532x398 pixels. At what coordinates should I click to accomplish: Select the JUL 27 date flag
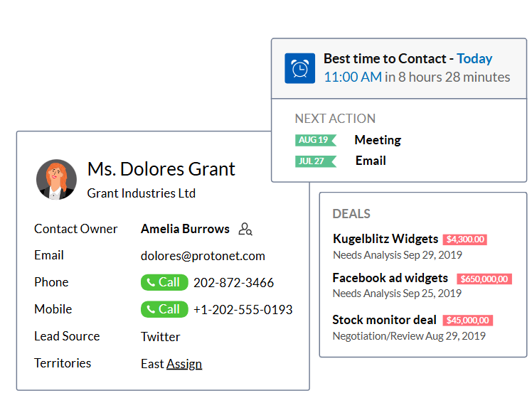(314, 161)
